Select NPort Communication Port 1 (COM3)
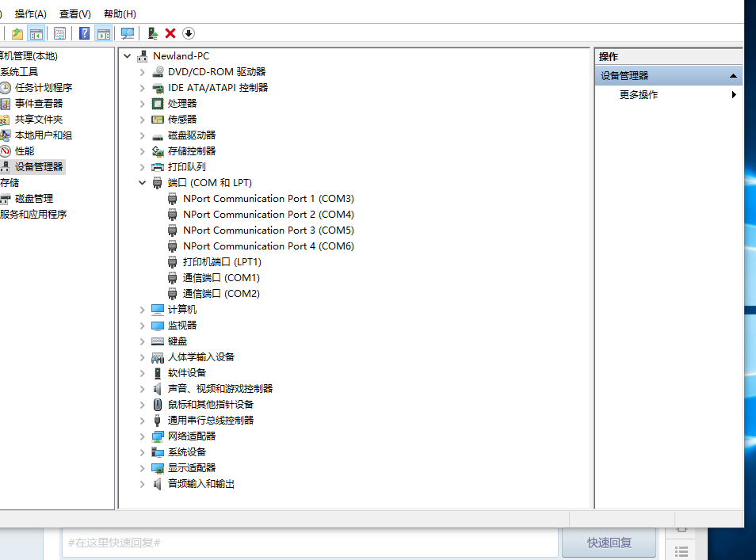The height and width of the screenshot is (560, 756). [268, 199]
